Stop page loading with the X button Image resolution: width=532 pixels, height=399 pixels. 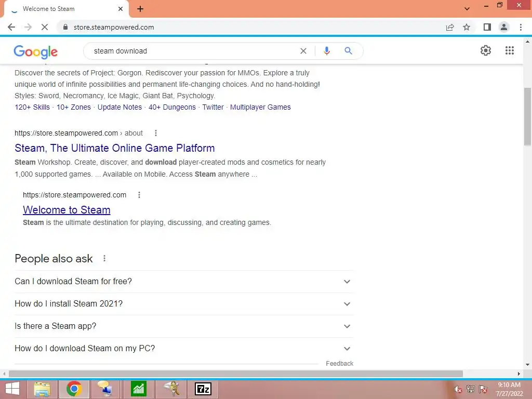click(45, 27)
